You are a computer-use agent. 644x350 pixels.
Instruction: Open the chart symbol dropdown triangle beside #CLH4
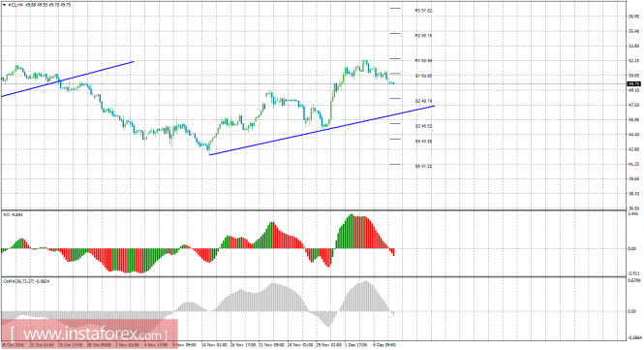pos(4,5)
